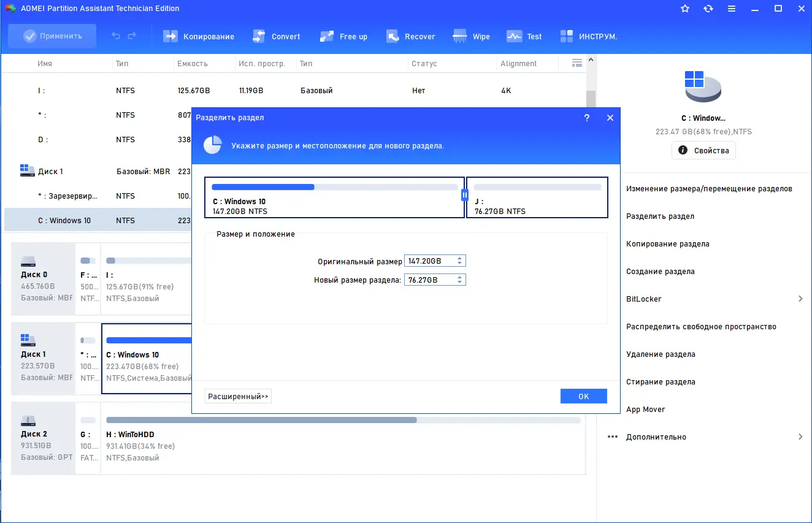Select the I : 125.67GB block on Диск 0
This screenshot has height=523, width=812.
[147, 280]
